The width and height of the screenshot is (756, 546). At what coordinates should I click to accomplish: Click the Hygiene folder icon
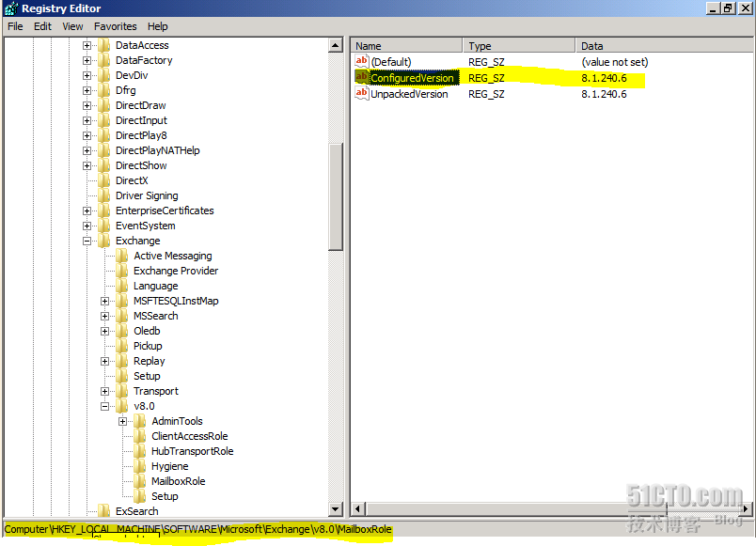click(140, 466)
